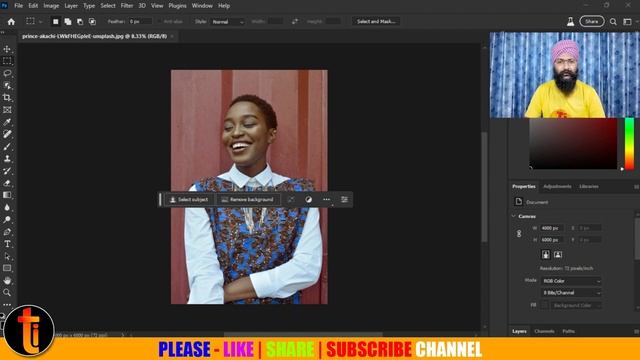Open the Image menu
This screenshot has height=360, width=640.
pyautogui.click(x=51, y=6)
